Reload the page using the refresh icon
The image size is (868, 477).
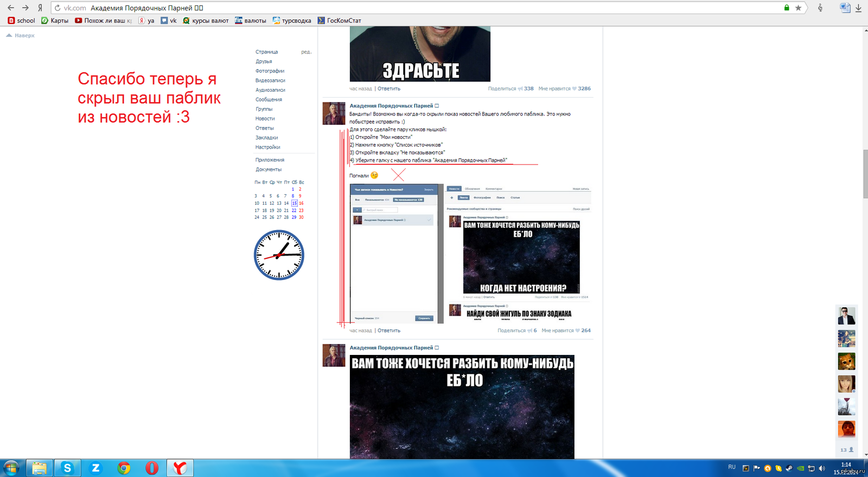point(58,8)
